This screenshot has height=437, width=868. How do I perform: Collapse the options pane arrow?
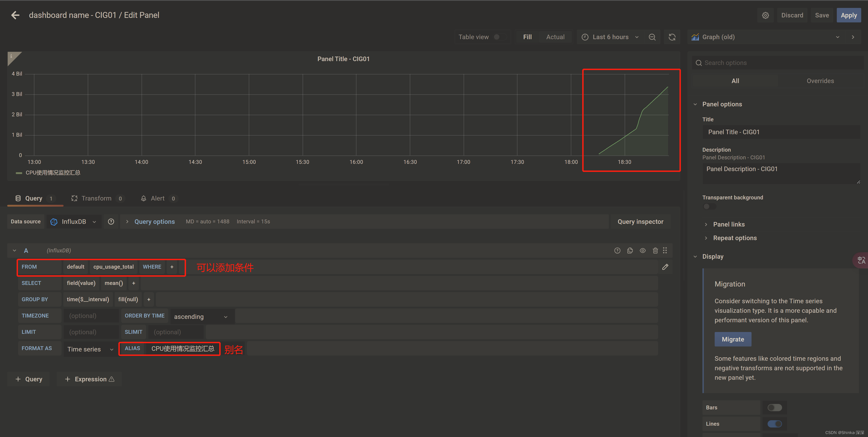[x=853, y=37]
